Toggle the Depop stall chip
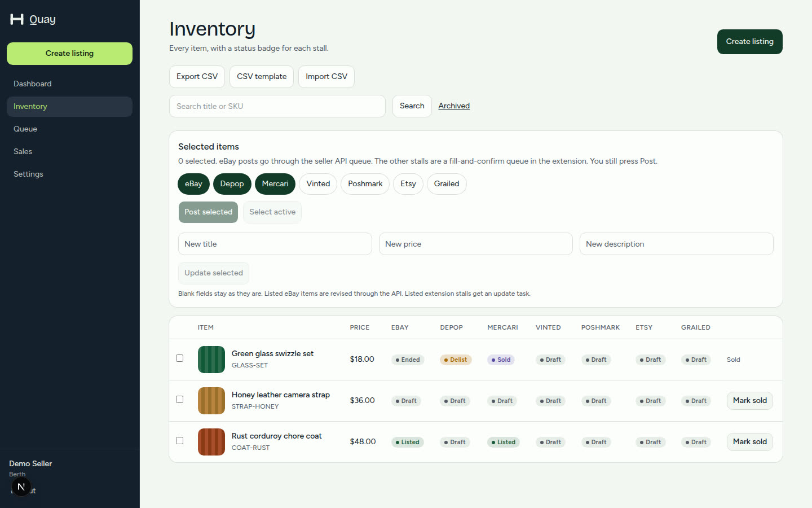 click(232, 184)
